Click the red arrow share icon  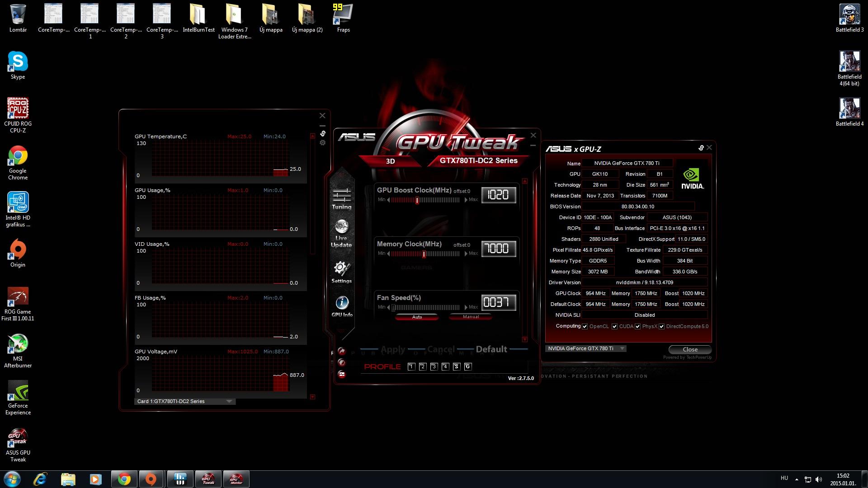coord(342,351)
